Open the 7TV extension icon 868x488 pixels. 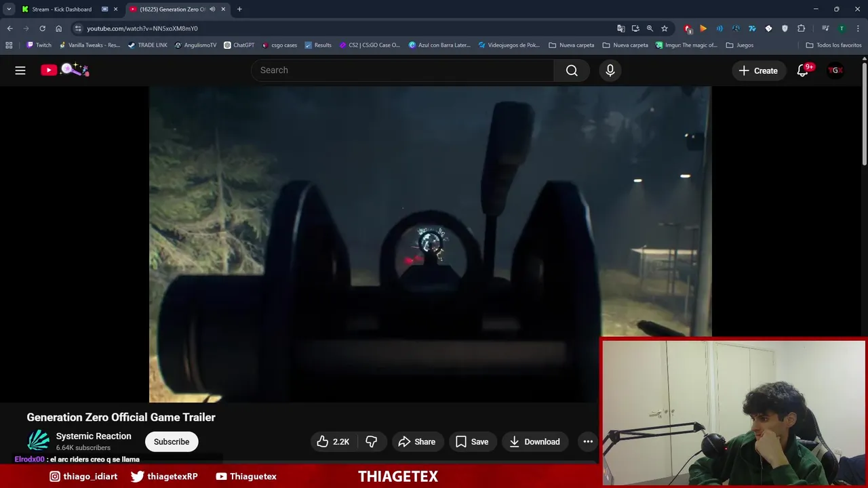pyautogui.click(x=752, y=28)
